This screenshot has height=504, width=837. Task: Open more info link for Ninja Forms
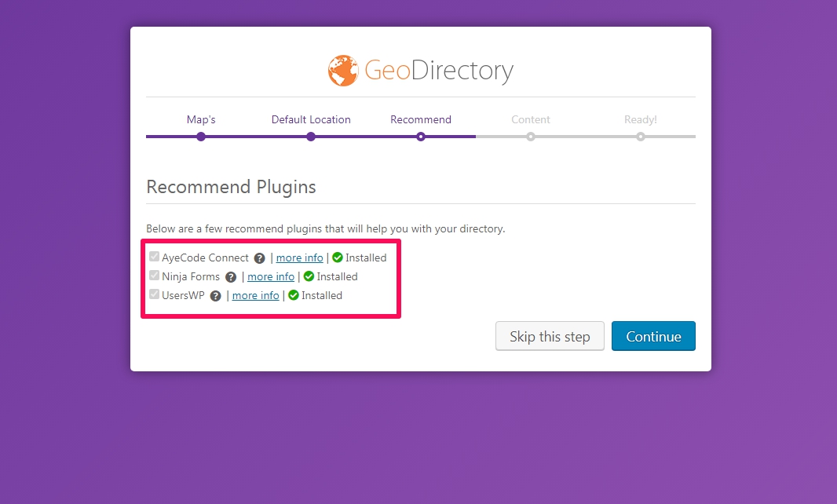pyautogui.click(x=271, y=276)
